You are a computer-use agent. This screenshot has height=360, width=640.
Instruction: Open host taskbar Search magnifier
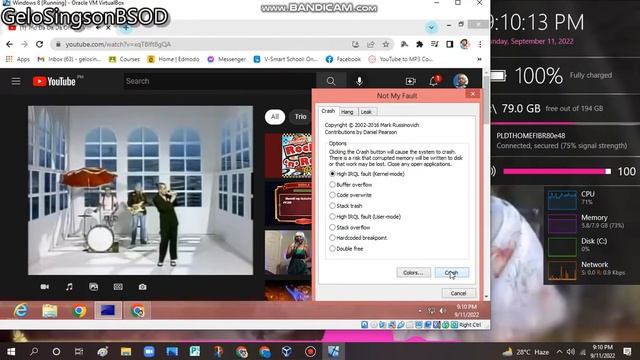34,351
